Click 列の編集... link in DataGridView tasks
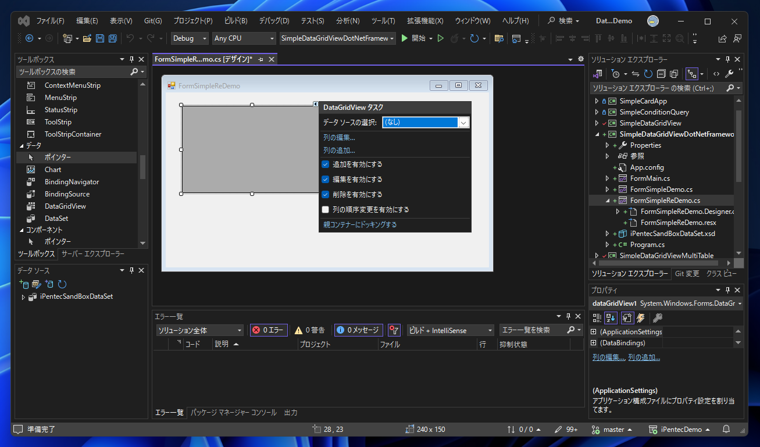The image size is (760, 447). 339,138
